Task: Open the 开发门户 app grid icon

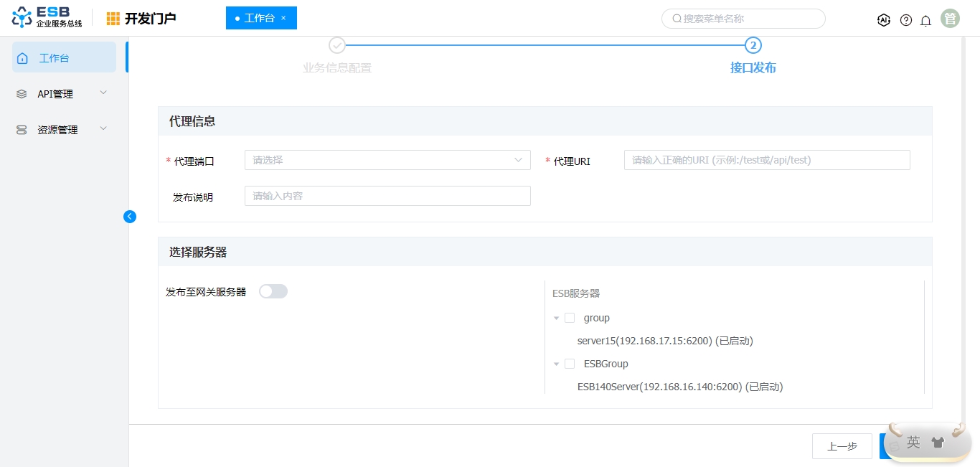Action: (x=113, y=19)
